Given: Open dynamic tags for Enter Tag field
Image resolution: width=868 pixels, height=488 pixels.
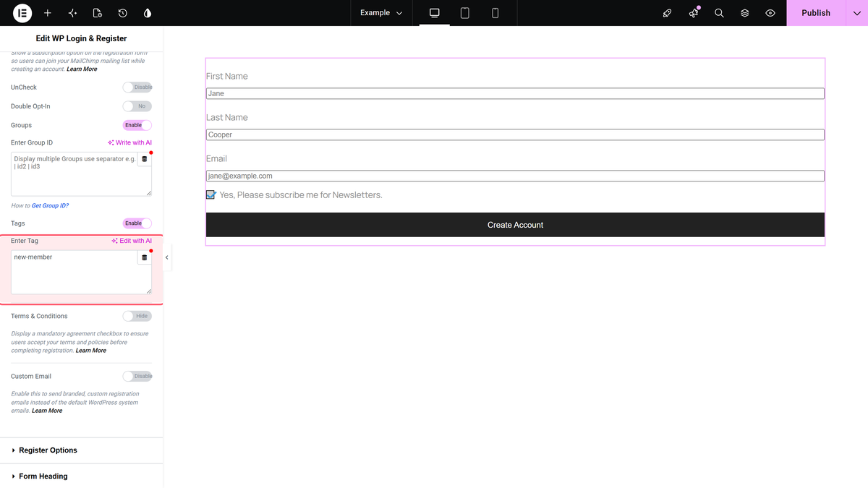Looking at the screenshot, I should tap(144, 257).
